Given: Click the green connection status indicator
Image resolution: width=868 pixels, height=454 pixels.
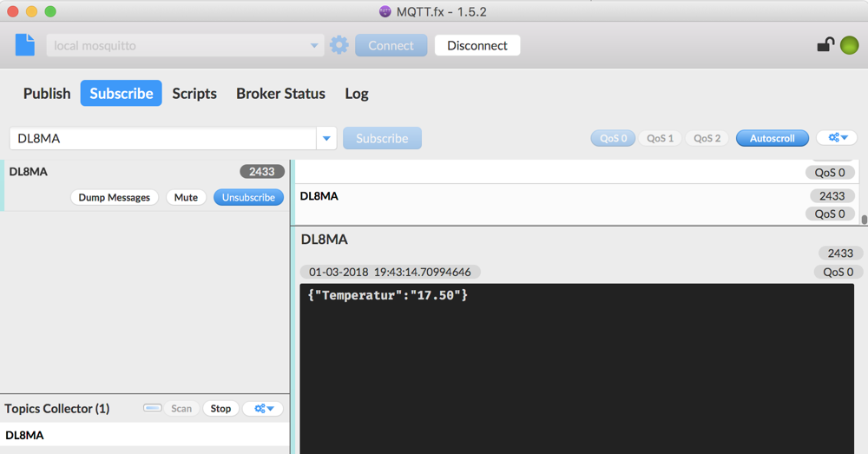Looking at the screenshot, I should pos(849,45).
